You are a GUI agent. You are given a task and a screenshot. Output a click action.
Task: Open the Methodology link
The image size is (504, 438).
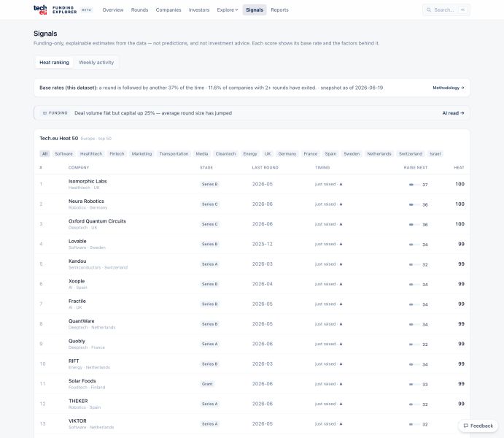[x=449, y=88]
